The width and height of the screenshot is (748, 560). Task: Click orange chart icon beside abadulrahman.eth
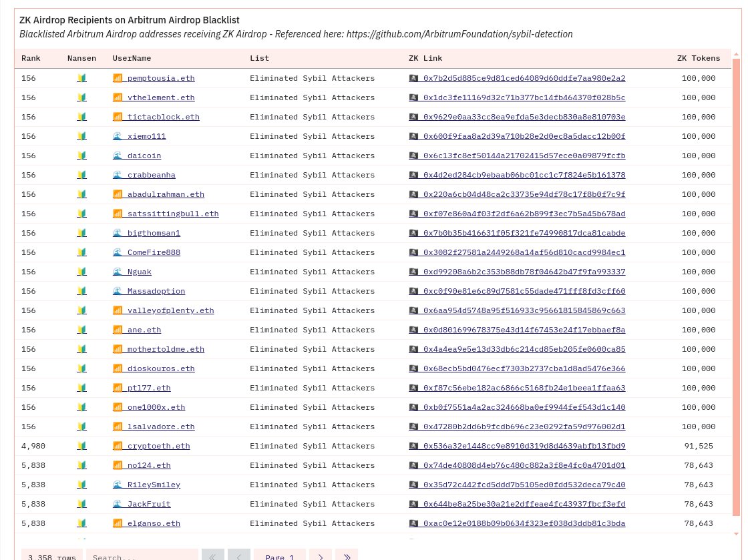pyautogui.click(x=118, y=194)
